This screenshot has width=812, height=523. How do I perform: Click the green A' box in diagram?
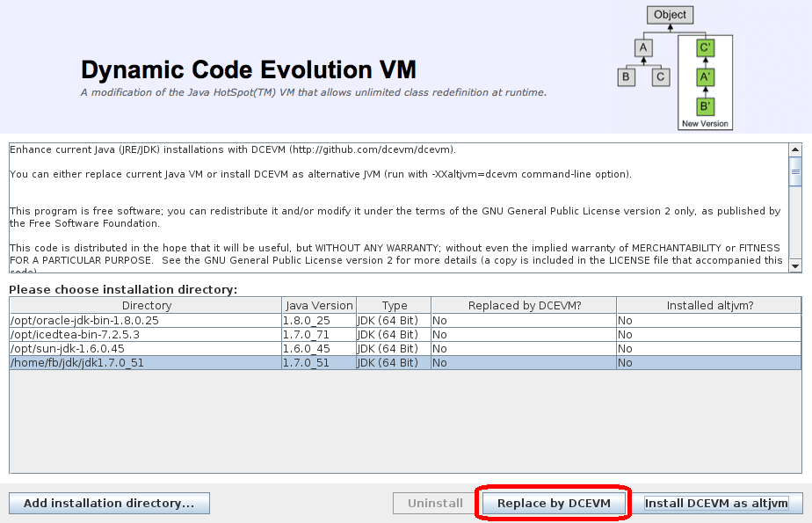coord(705,77)
